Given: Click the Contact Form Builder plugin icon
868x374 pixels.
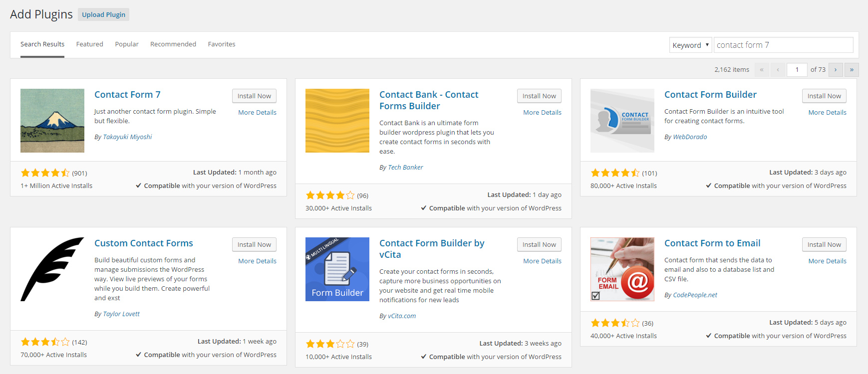Looking at the screenshot, I should tap(622, 121).
